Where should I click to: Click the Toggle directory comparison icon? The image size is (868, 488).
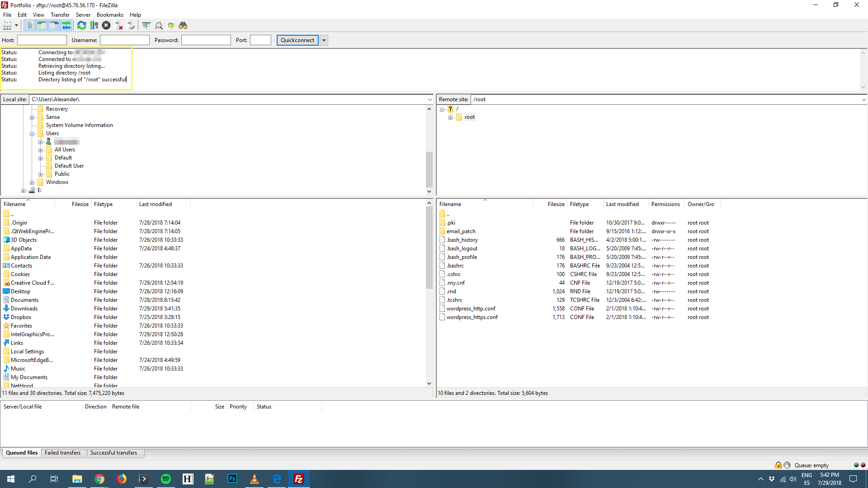click(145, 25)
